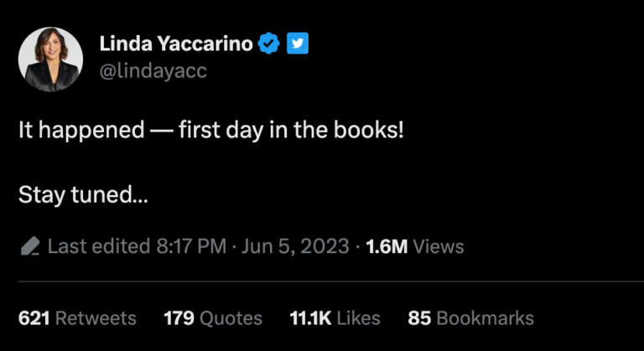
Task: Click the bold 1.6M view count
Action: (387, 246)
